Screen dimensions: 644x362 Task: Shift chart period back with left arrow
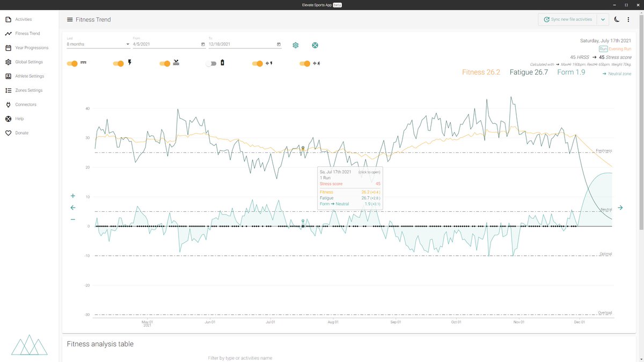point(73,208)
